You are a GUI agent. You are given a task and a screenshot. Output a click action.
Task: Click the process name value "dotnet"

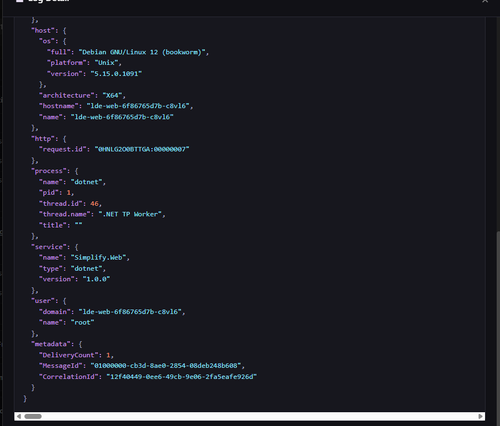pos(87,182)
